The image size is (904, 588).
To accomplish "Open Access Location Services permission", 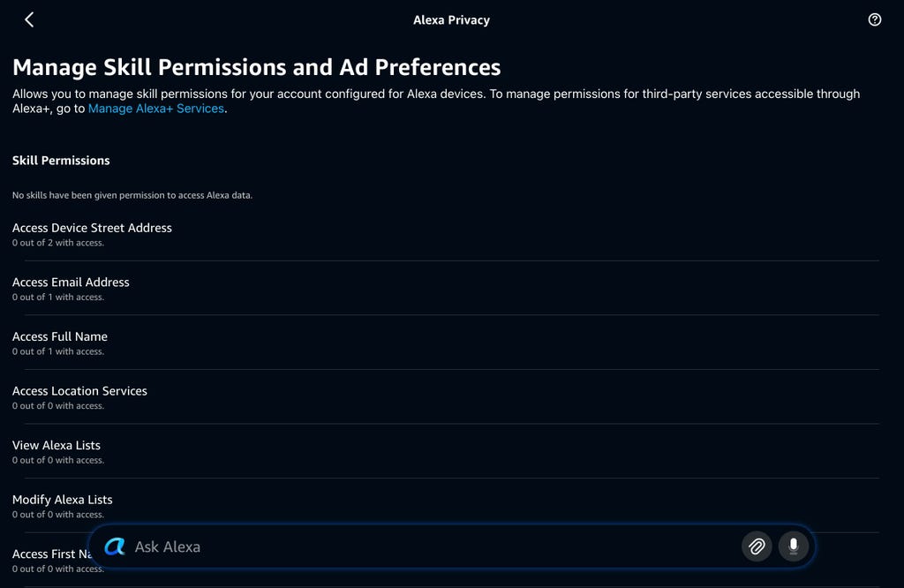I will pos(79,391).
